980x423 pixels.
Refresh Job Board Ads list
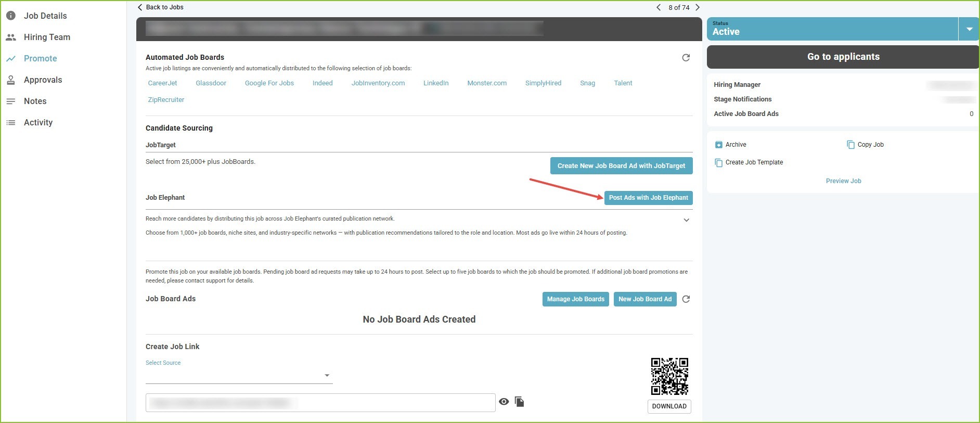tap(686, 299)
